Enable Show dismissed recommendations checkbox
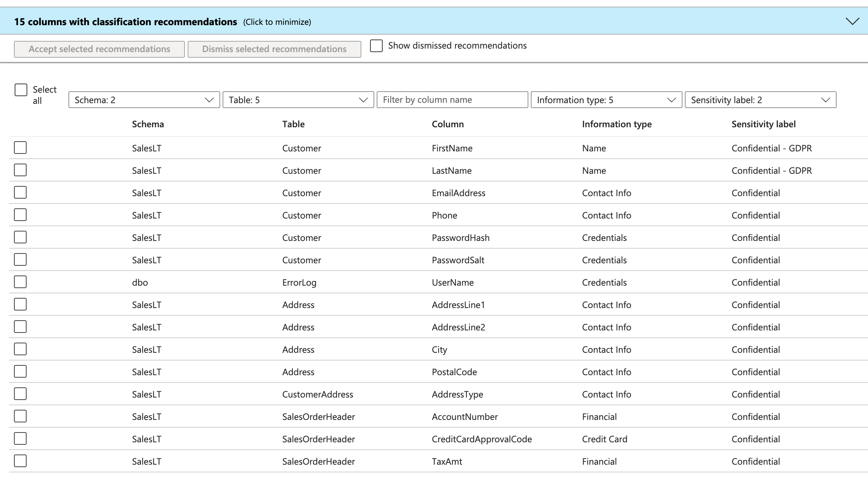This screenshot has height=479, width=868. pyautogui.click(x=376, y=46)
